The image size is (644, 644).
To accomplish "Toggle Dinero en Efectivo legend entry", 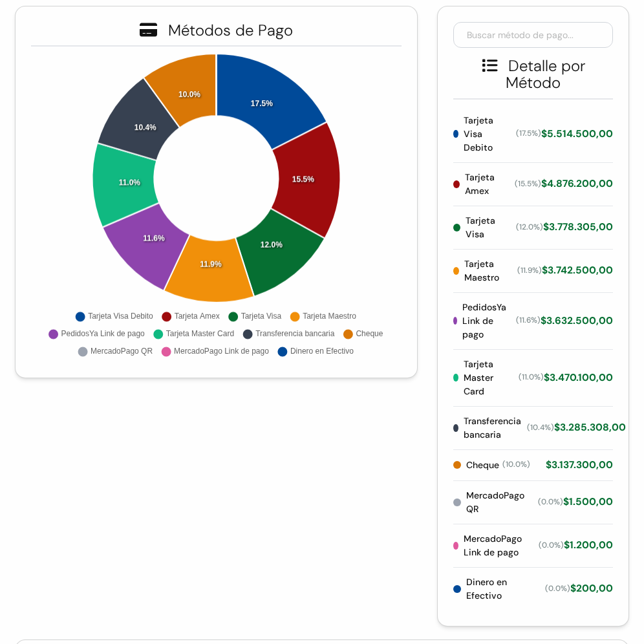I will click(x=316, y=352).
